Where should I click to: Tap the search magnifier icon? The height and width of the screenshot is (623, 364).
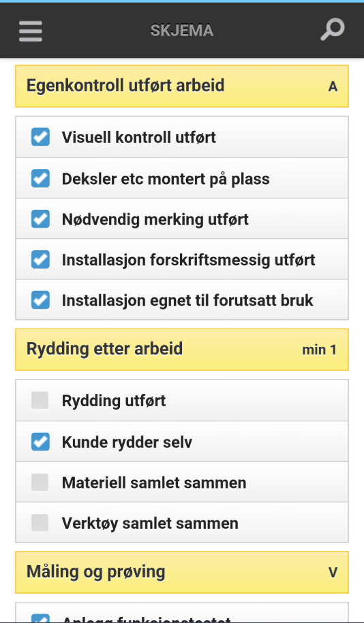point(332,30)
